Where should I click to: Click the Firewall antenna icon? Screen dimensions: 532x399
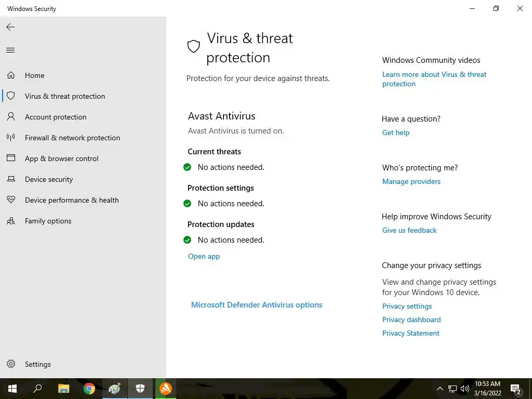11,137
